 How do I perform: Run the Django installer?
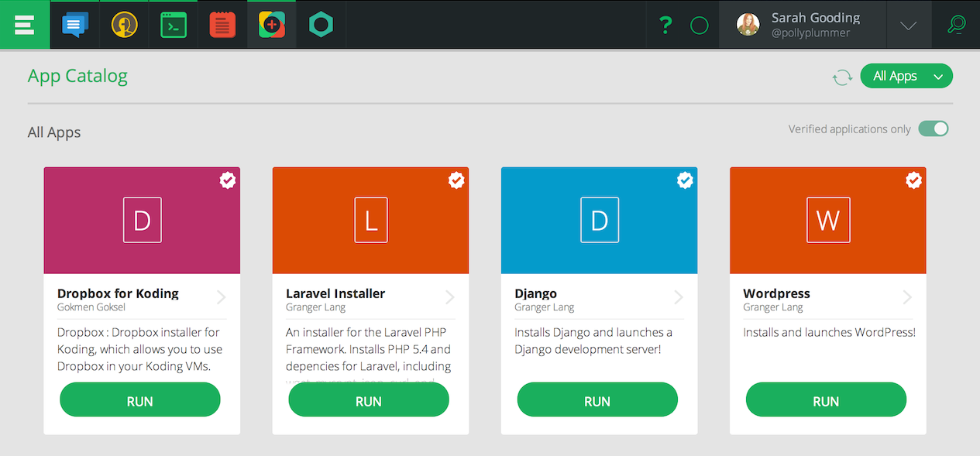(597, 399)
